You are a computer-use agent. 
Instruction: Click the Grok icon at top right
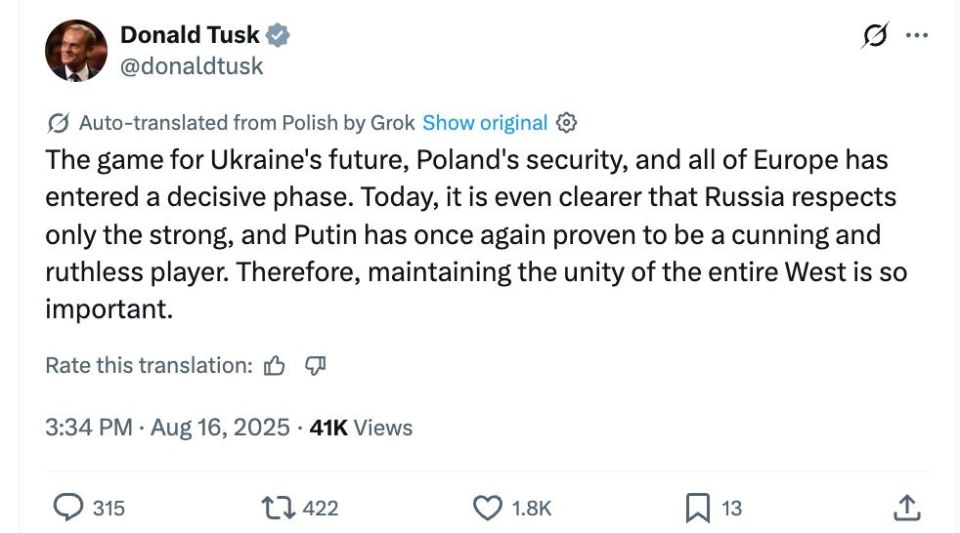pyautogui.click(x=874, y=36)
